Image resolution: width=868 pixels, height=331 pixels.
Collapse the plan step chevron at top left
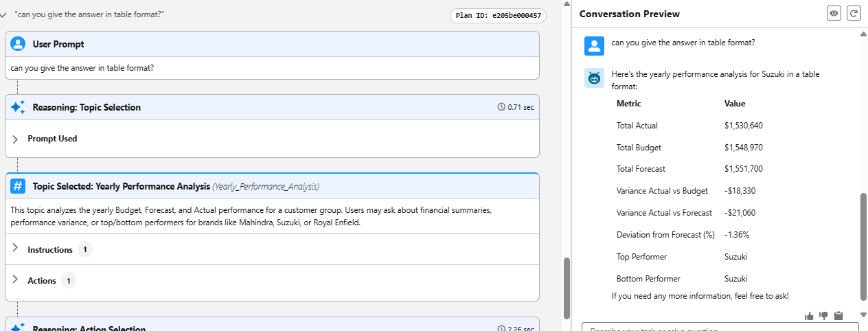click(5, 14)
